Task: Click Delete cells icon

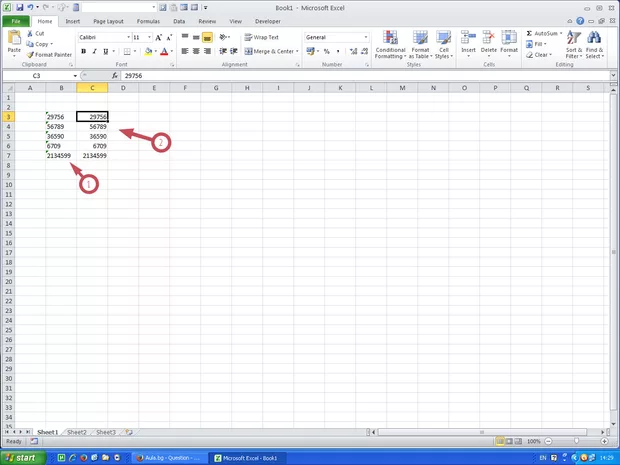Action: 489,38
